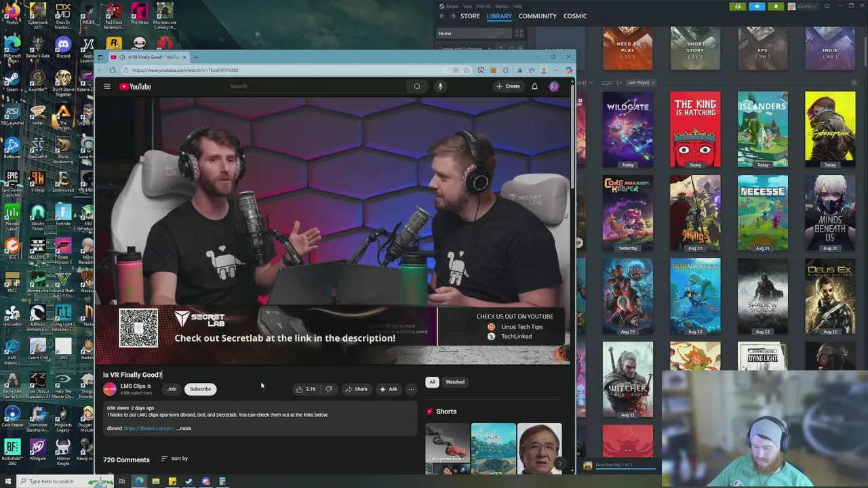Go to the YouTube home logo
This screenshot has height=488, width=868.
(135, 87)
